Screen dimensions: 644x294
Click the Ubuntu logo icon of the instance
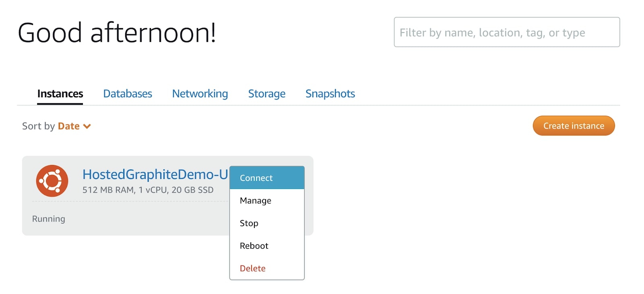tap(52, 181)
